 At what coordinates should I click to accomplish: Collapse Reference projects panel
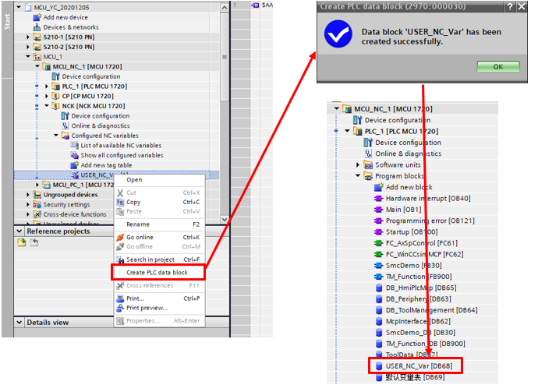pos(19,231)
